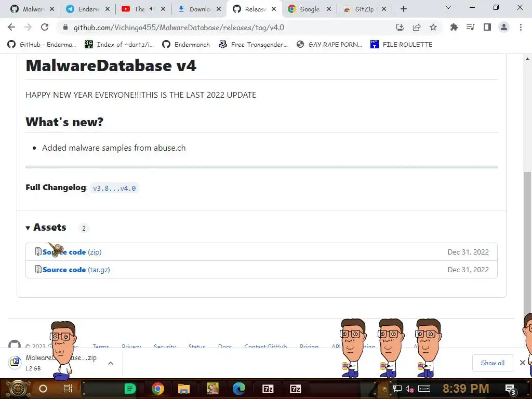The image size is (532, 399).
Task: Download Source code (zip)
Action: [72, 252]
